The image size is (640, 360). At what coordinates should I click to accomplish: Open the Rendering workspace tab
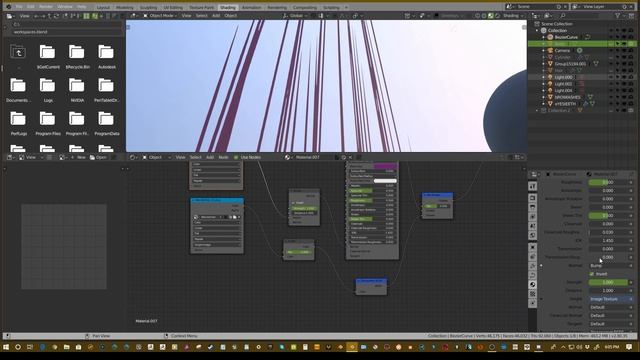(277, 7)
